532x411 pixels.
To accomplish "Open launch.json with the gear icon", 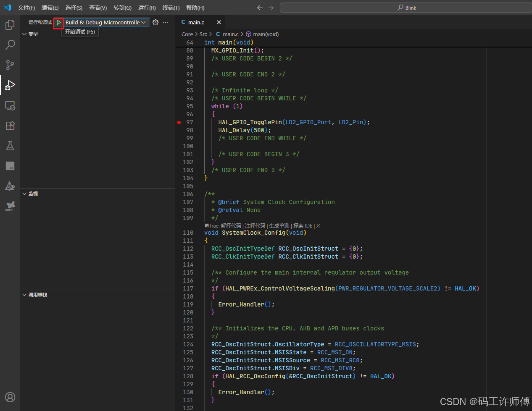I will point(155,22).
